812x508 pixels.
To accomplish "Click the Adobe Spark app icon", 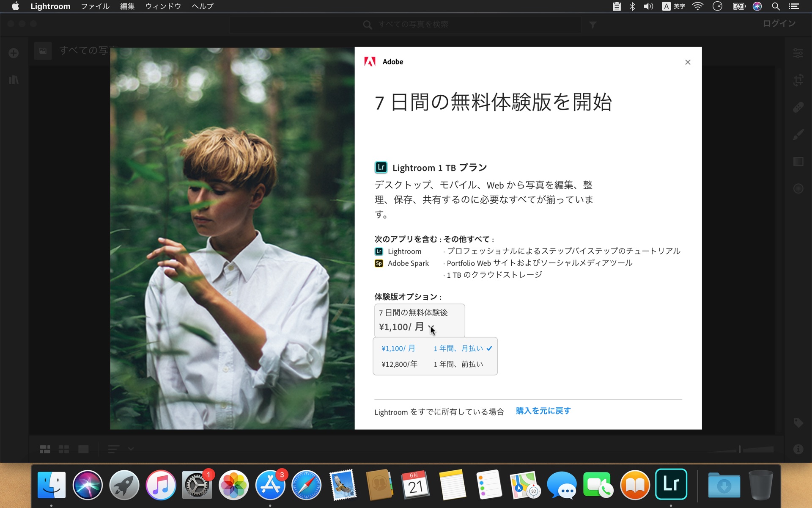I will (379, 263).
